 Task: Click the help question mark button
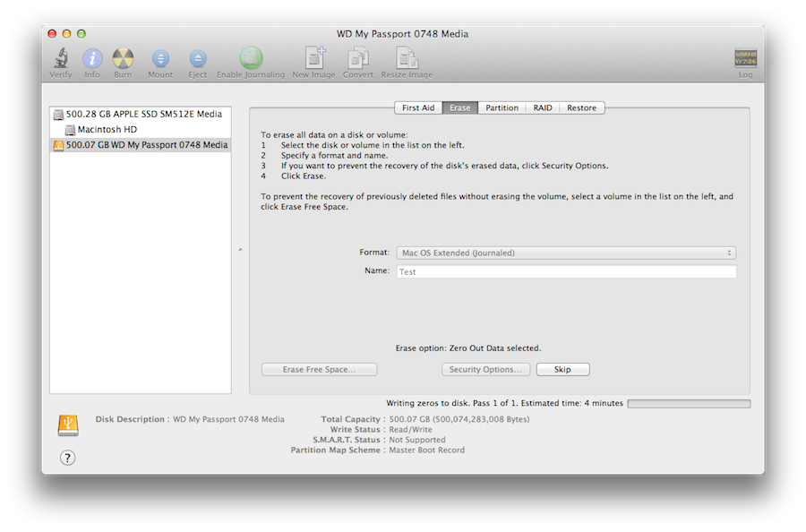coord(67,458)
